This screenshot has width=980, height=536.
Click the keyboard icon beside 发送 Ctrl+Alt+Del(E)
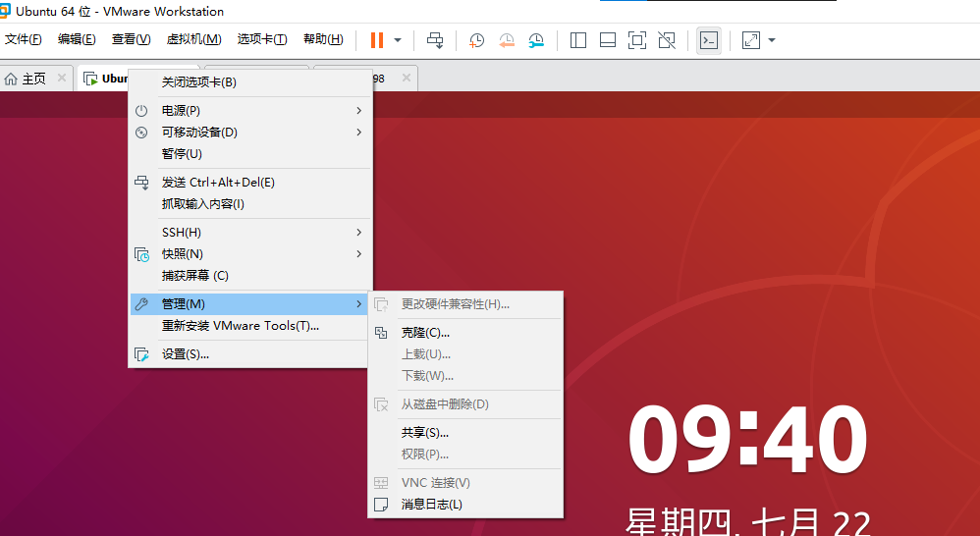click(x=141, y=183)
